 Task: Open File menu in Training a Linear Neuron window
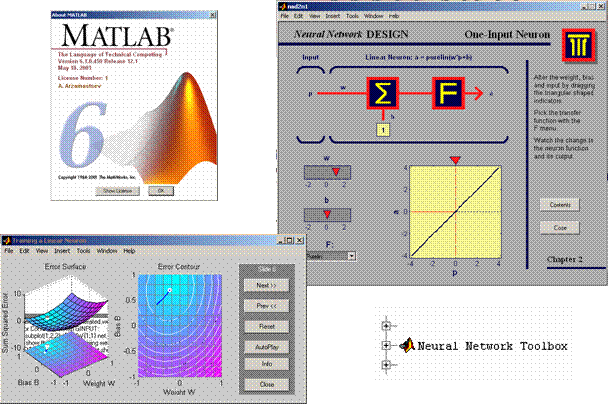tap(9, 251)
